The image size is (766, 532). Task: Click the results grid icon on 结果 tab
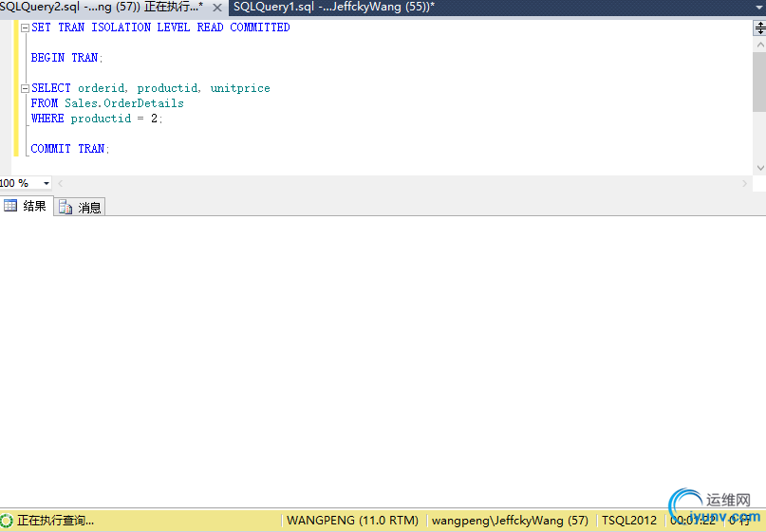pos(10,206)
